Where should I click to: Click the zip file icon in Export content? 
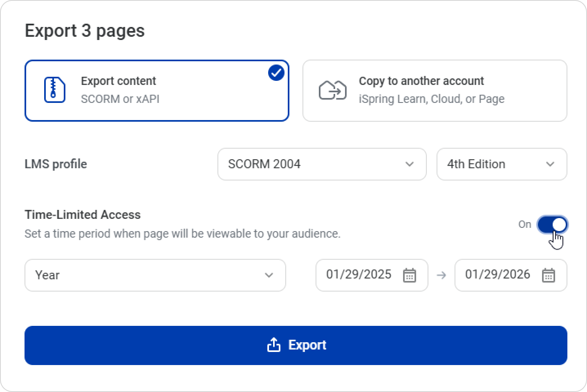(54, 90)
